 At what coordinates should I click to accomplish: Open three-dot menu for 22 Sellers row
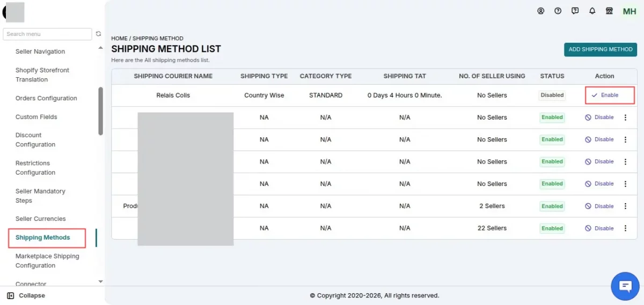point(625,228)
